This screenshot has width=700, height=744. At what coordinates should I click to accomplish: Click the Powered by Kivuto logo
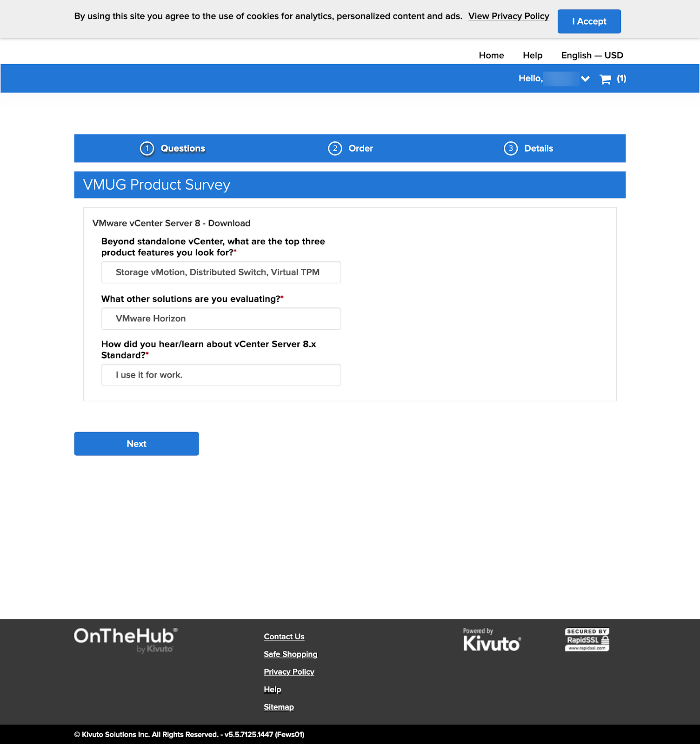[492, 640]
